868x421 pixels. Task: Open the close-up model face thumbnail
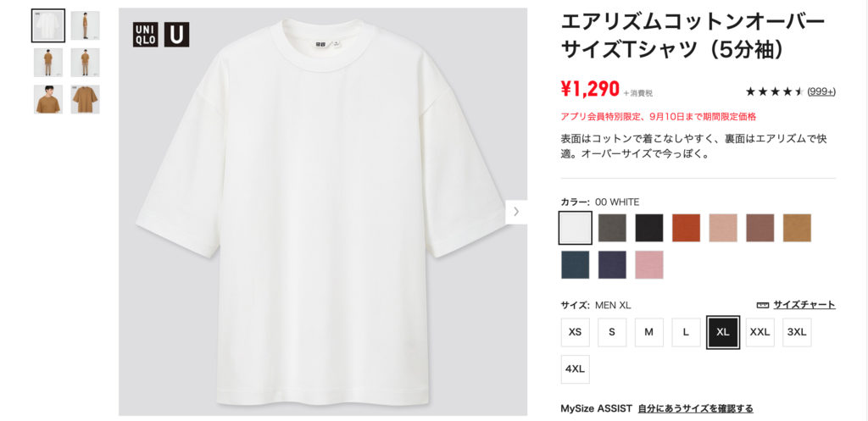48,100
